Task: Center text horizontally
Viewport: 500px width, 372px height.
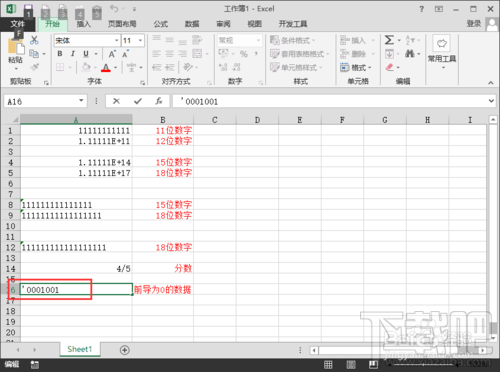Action: point(170,54)
